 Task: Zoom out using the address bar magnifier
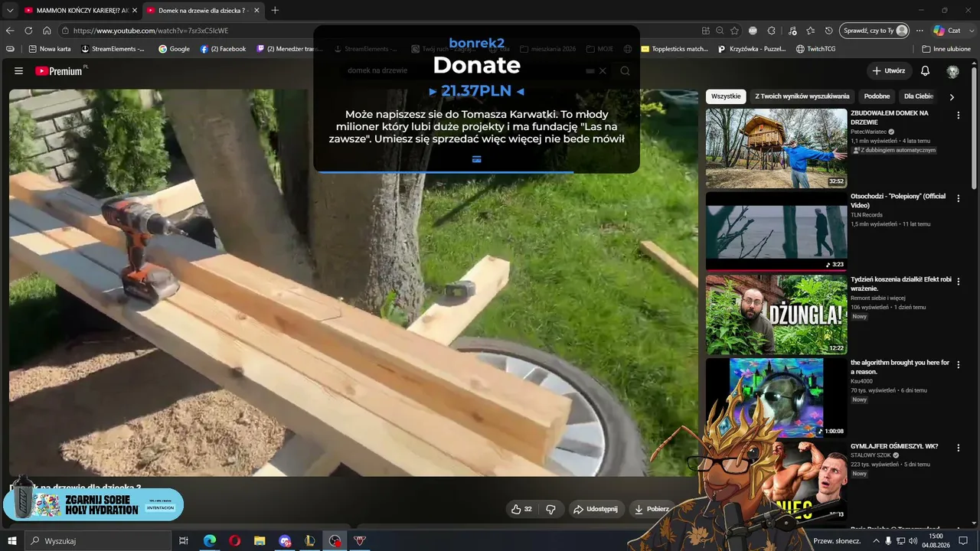click(720, 31)
